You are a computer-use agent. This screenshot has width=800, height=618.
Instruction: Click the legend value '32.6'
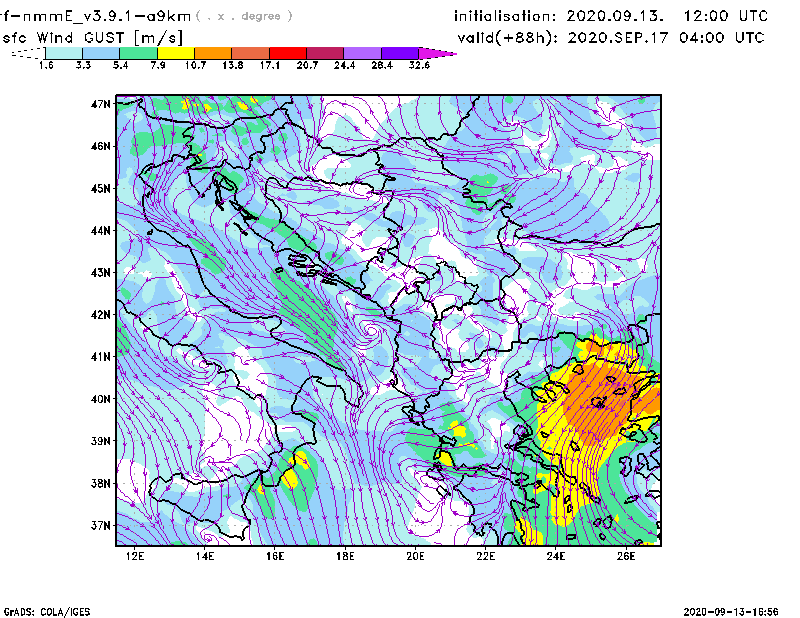(x=419, y=65)
